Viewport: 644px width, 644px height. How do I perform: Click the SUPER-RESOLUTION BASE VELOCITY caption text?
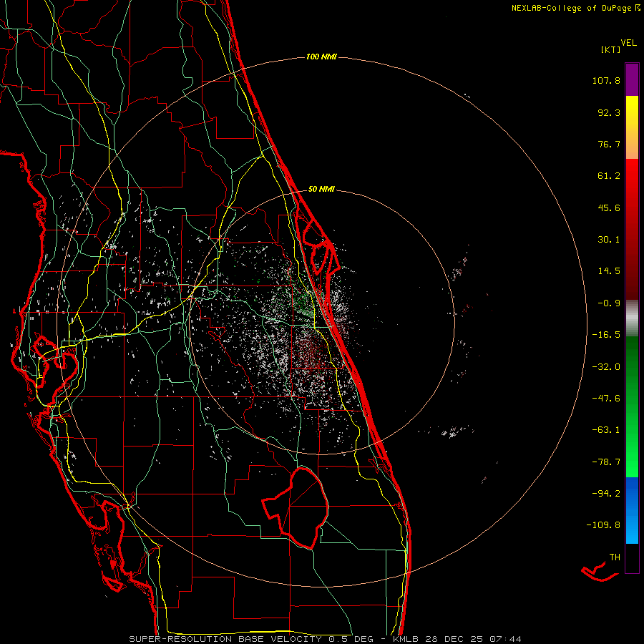point(225,639)
